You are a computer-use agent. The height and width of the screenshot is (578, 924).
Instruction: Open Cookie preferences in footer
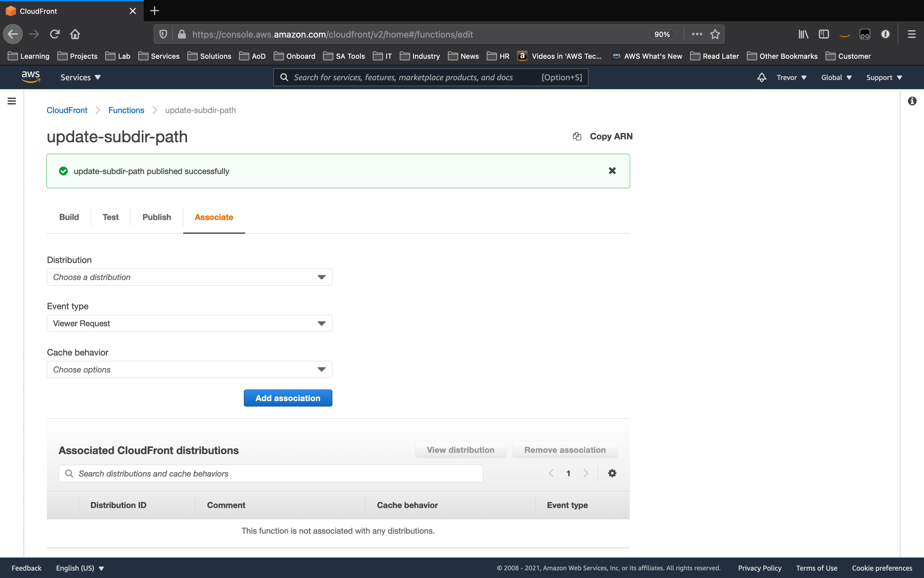click(x=882, y=568)
